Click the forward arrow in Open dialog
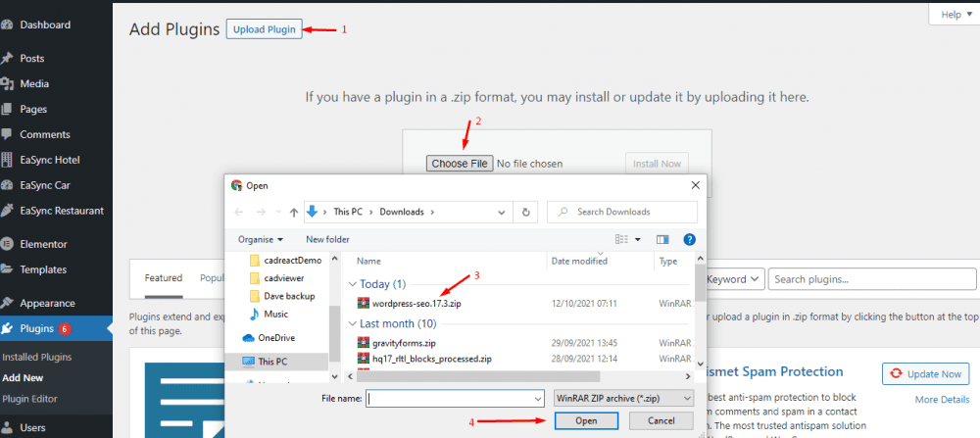The width and height of the screenshot is (980, 438). tap(262, 212)
